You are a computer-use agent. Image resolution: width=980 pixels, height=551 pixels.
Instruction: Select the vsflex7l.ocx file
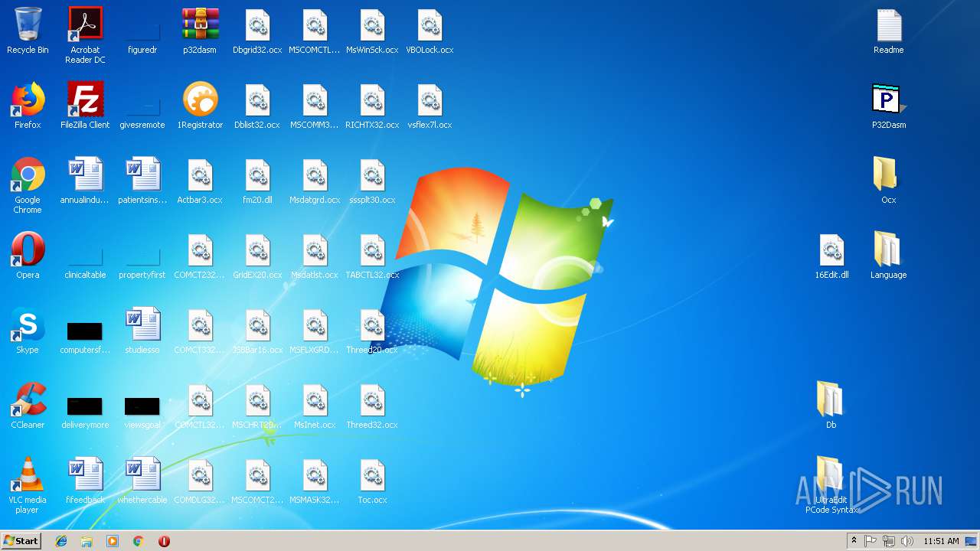coord(430,100)
